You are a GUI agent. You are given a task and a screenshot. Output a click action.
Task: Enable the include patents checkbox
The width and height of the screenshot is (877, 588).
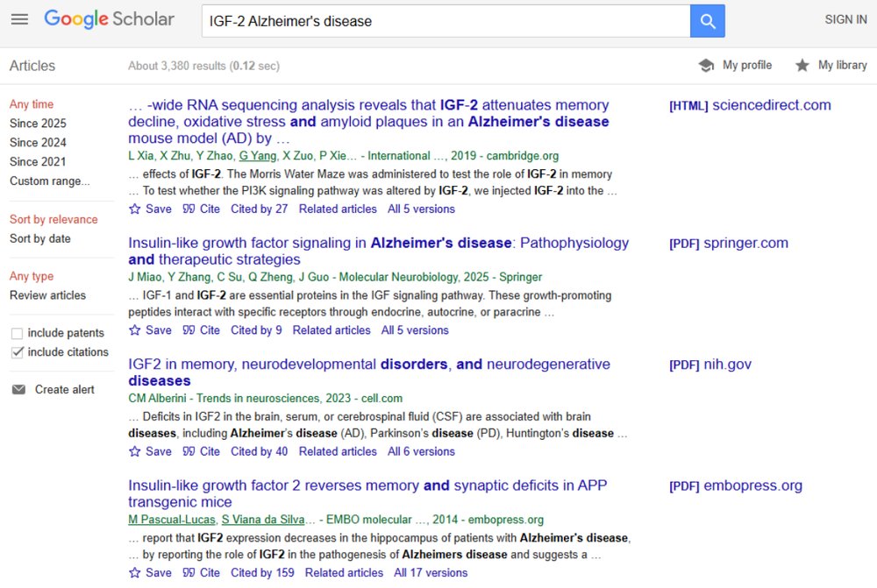coord(18,334)
